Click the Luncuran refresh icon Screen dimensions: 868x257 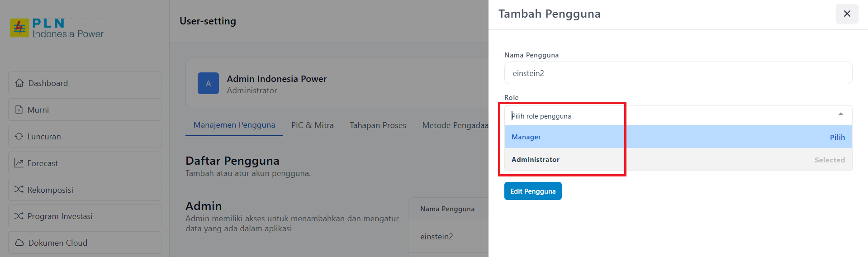(x=19, y=136)
